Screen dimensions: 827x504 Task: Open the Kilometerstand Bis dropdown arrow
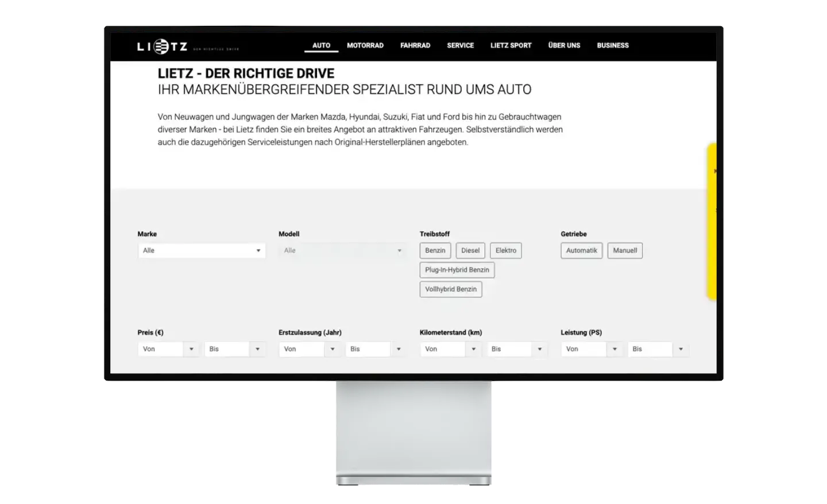point(540,349)
